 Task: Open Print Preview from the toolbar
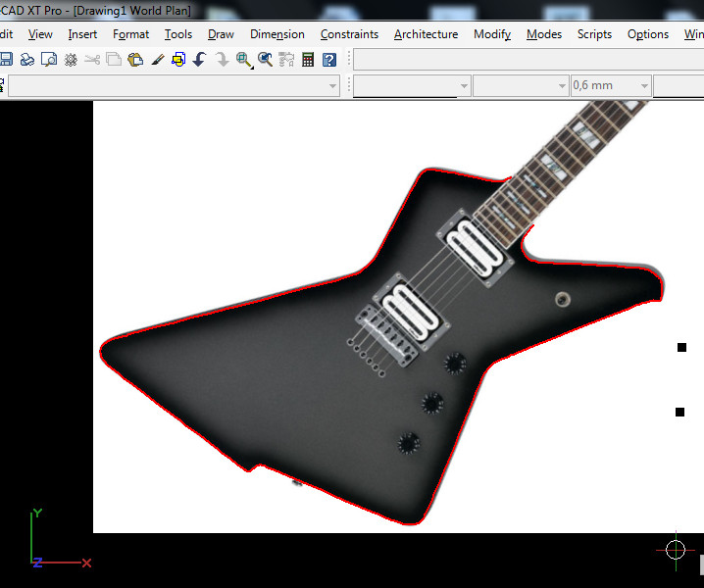(49, 60)
